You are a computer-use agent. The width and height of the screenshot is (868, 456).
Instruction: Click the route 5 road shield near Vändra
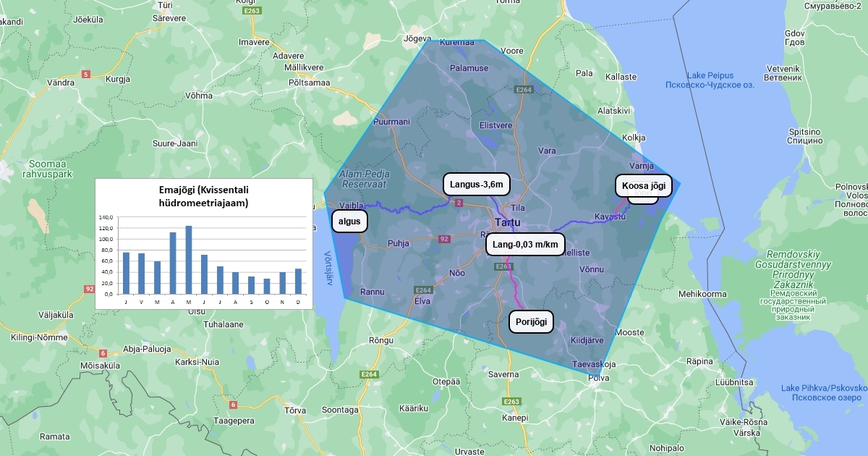pyautogui.click(x=86, y=74)
